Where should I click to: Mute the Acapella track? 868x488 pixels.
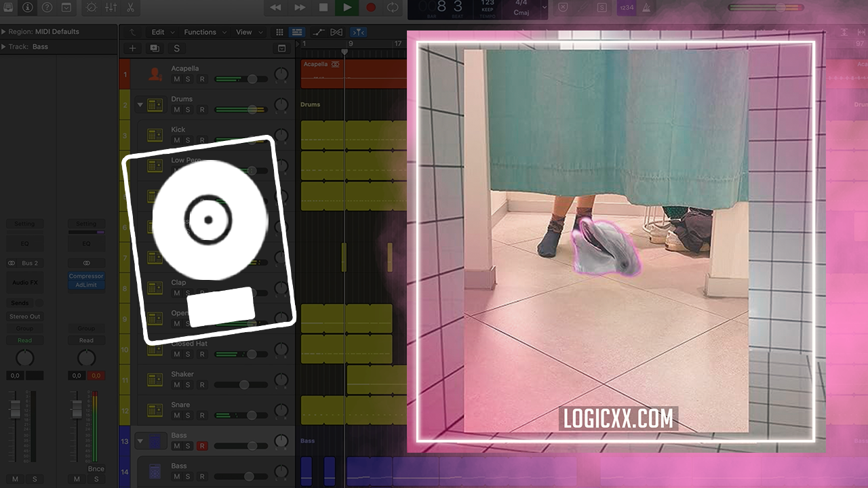tap(177, 79)
